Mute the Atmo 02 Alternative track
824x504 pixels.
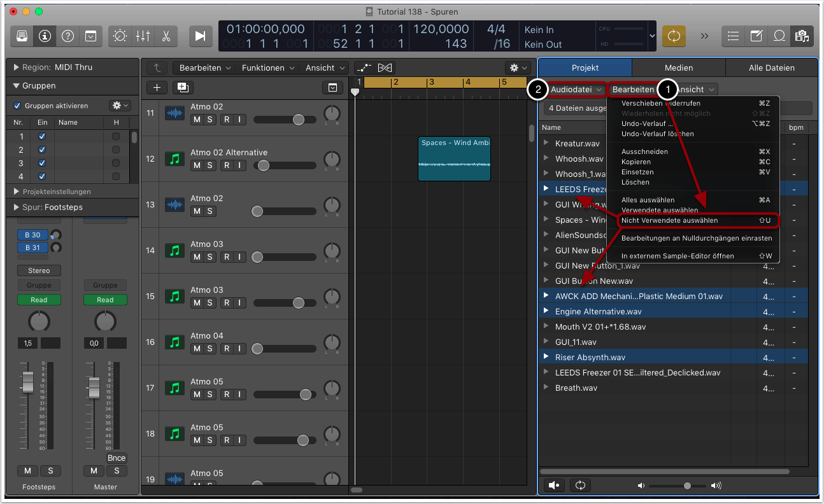(197, 165)
